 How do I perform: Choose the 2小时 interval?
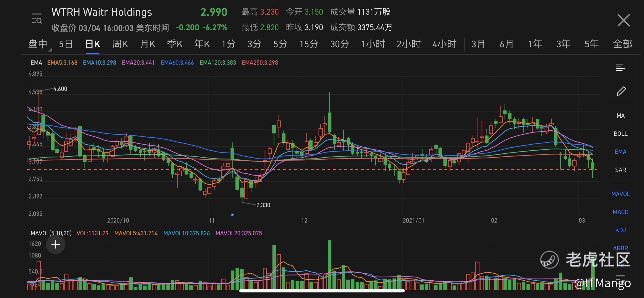tap(408, 44)
